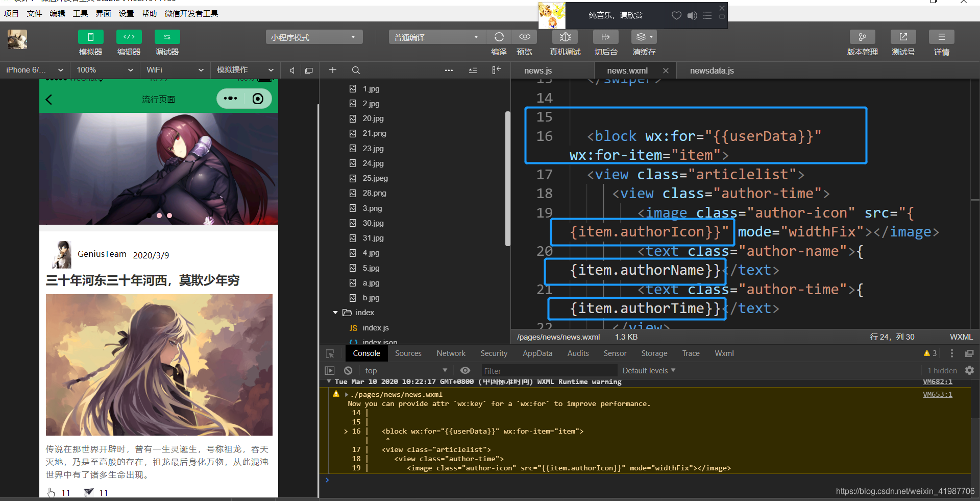This screenshot has width=980, height=501.
Task: Collapse the file tree sidebar icon
Action: (x=496, y=70)
